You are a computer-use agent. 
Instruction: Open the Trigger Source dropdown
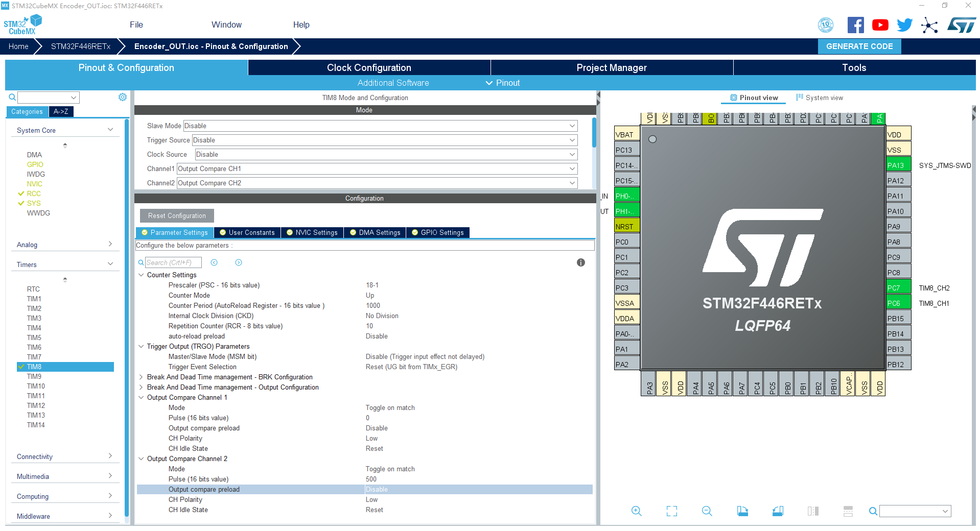pyautogui.click(x=385, y=140)
